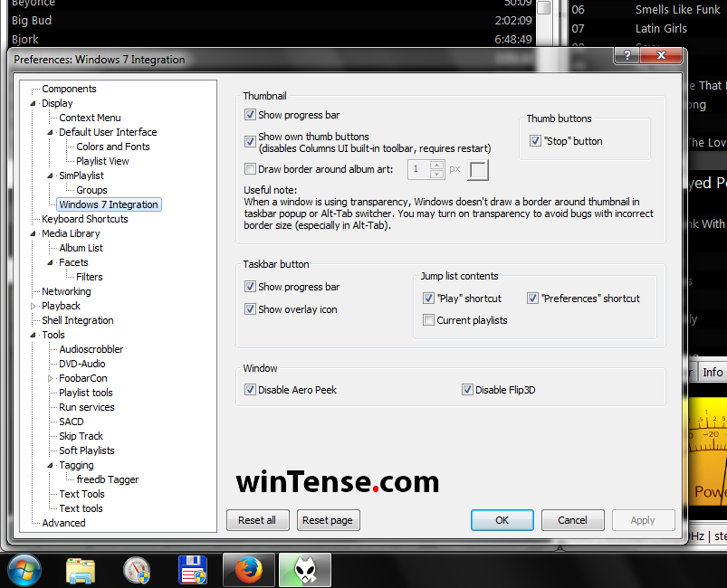Click the Reset all button

click(257, 520)
